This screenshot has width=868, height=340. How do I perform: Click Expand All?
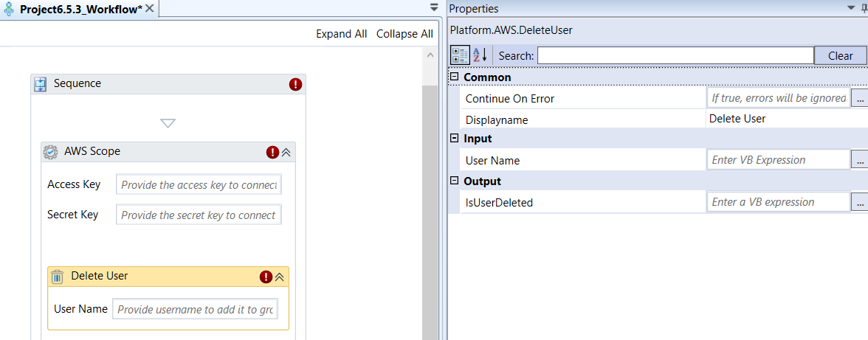click(342, 34)
